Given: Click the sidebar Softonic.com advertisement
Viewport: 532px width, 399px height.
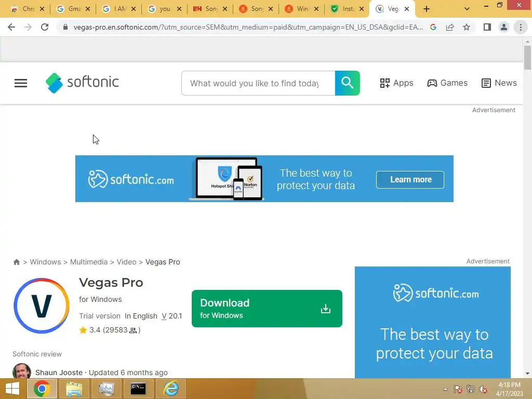Looking at the screenshot, I should (x=433, y=322).
